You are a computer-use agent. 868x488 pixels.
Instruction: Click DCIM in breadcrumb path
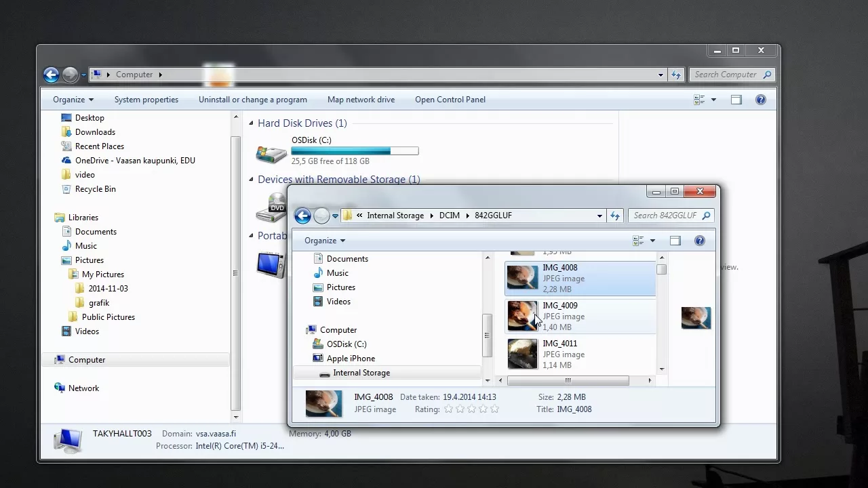[450, 216]
